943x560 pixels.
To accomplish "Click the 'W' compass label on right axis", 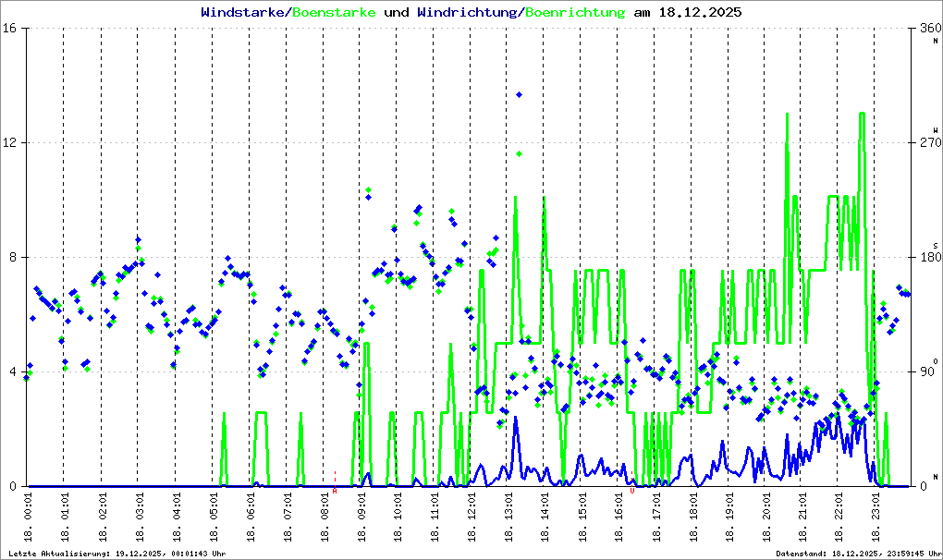I will [x=936, y=129].
